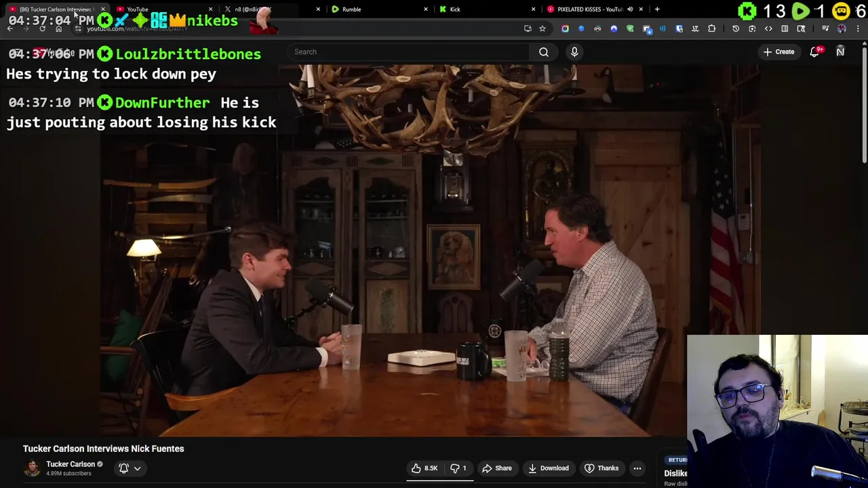The image size is (868, 488).
Task: Open the Tucker Carlson channel avatar
Action: (32, 468)
